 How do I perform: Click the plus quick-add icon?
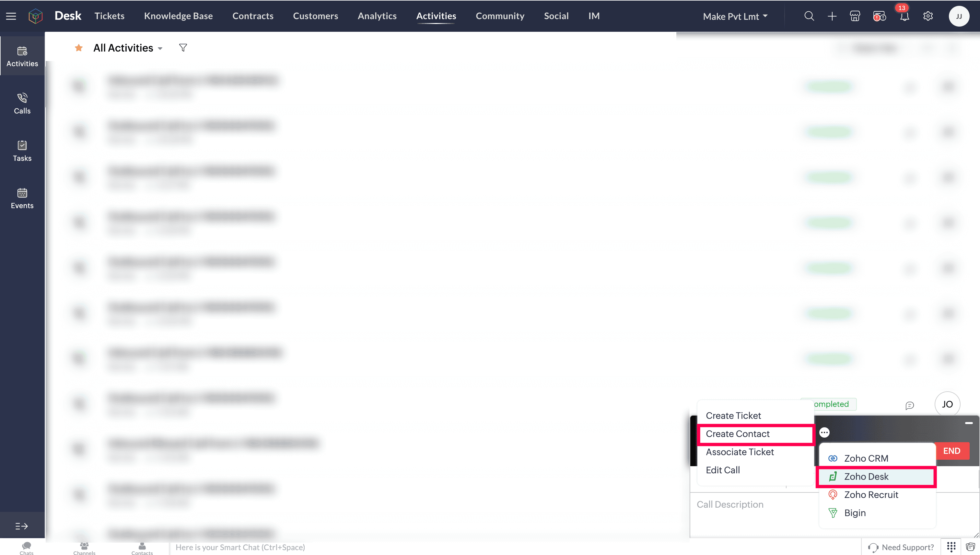click(832, 16)
